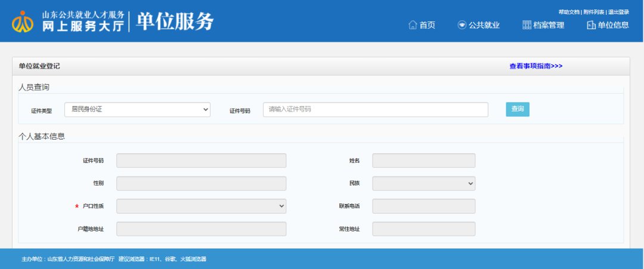Viewport: 644px width, 269px height.
Task: Click the 常住地址 field
Action: coord(423,229)
